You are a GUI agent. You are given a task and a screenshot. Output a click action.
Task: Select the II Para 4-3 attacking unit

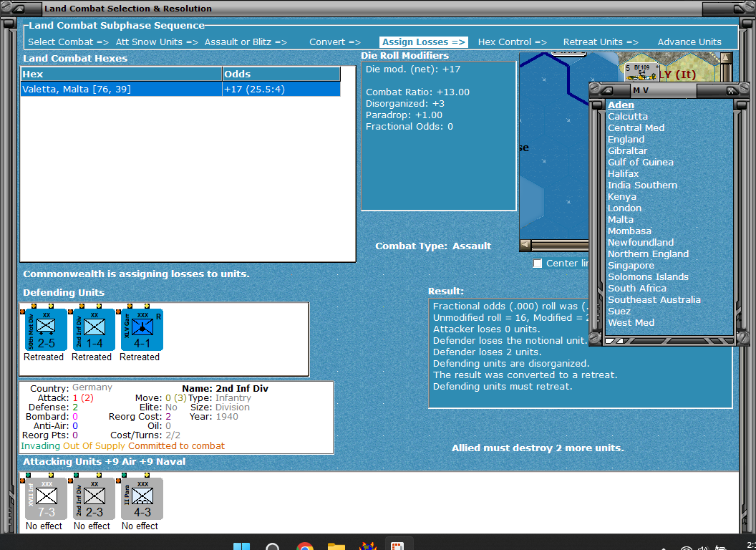tap(142, 499)
